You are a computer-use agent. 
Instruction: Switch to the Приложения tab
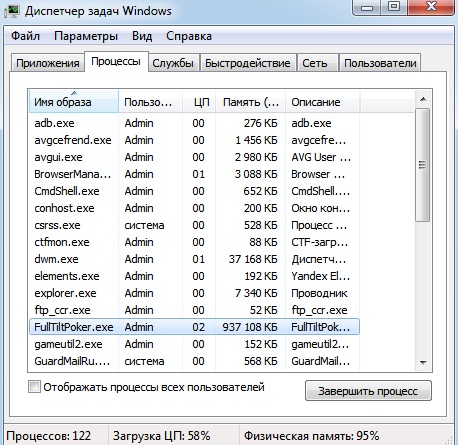48,63
